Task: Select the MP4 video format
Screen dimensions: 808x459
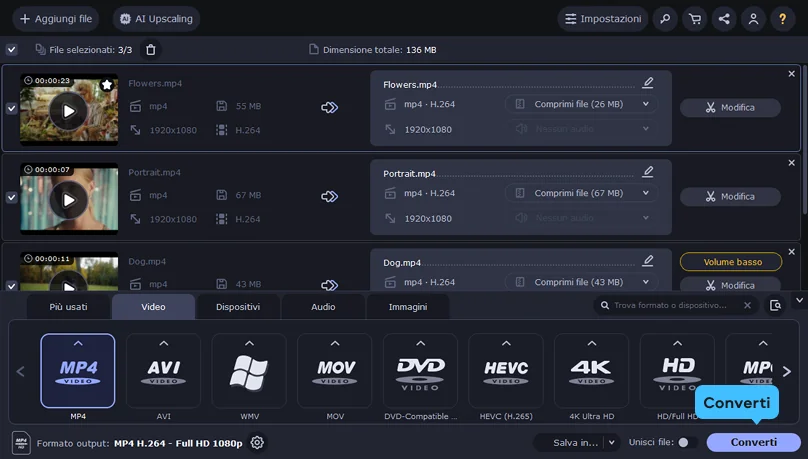Action: [x=78, y=371]
